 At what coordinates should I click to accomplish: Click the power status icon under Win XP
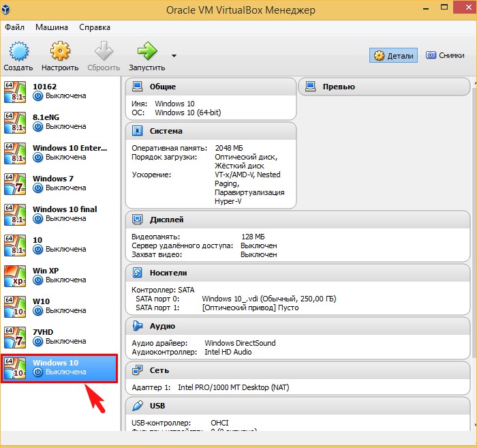tap(37, 280)
